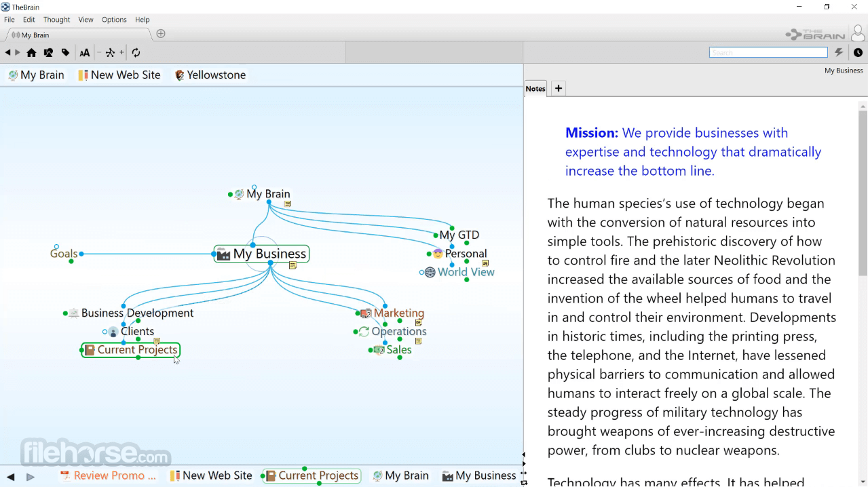
Task: Click into the Search field
Action: (768, 52)
